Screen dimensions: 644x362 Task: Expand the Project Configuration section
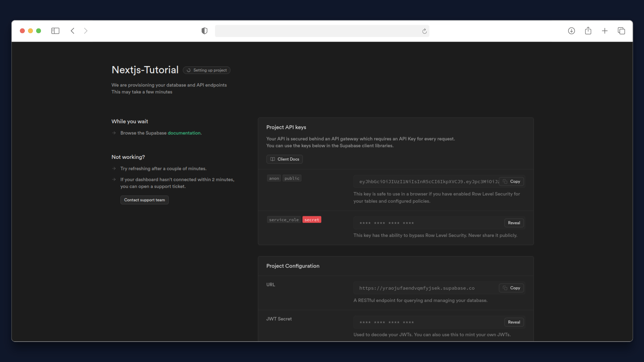click(x=292, y=266)
